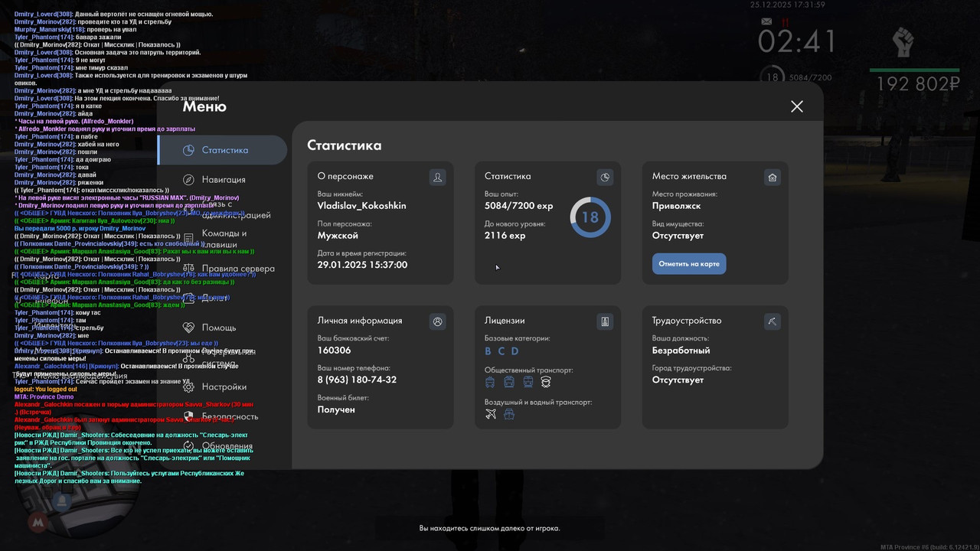
Task: Open the Навигация menu section
Action: [222, 179]
